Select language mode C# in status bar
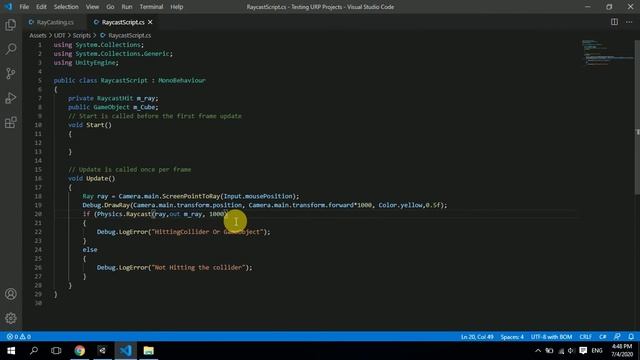The width and height of the screenshot is (640, 360). (602, 337)
